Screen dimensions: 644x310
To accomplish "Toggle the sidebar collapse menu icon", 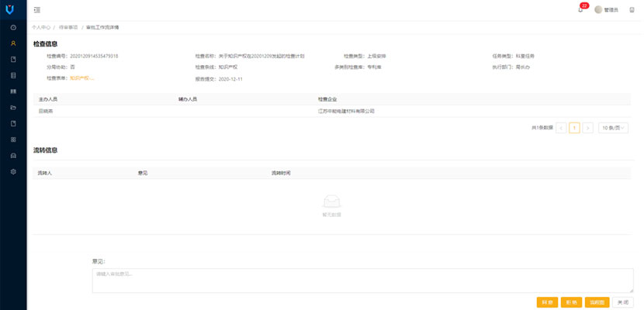I will click(x=37, y=10).
